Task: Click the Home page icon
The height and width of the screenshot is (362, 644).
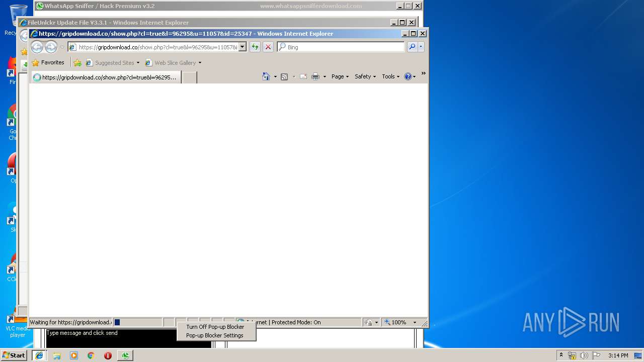Action: (x=266, y=76)
